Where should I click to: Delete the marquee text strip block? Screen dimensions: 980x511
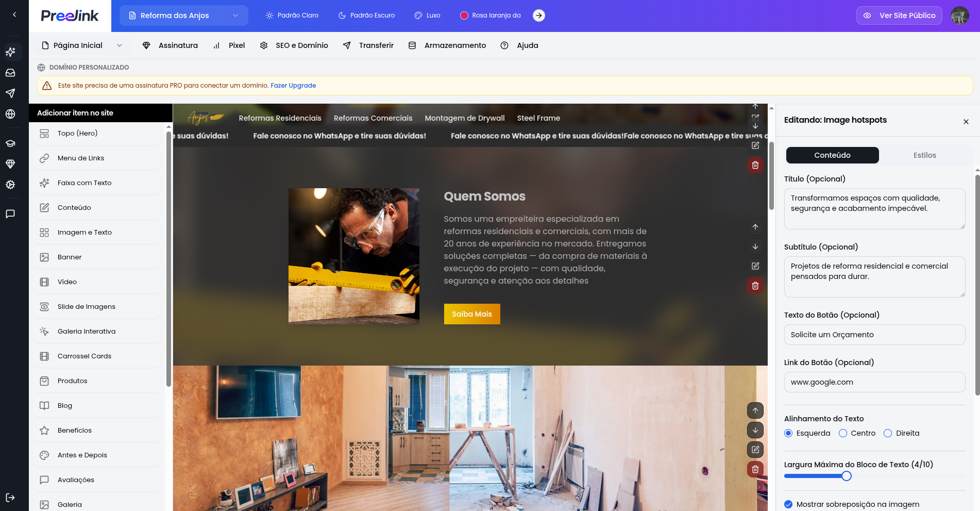tap(755, 165)
